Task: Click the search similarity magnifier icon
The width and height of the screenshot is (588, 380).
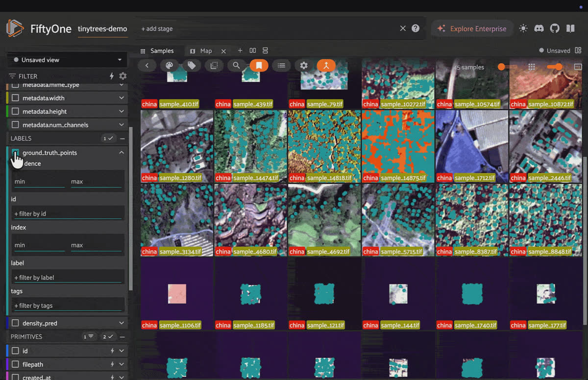Action: (236, 65)
